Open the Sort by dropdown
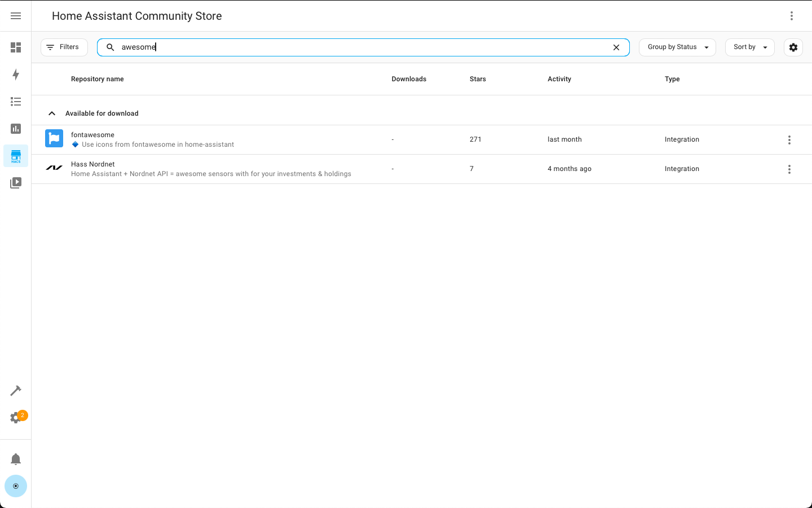The image size is (812, 508). tap(750, 47)
